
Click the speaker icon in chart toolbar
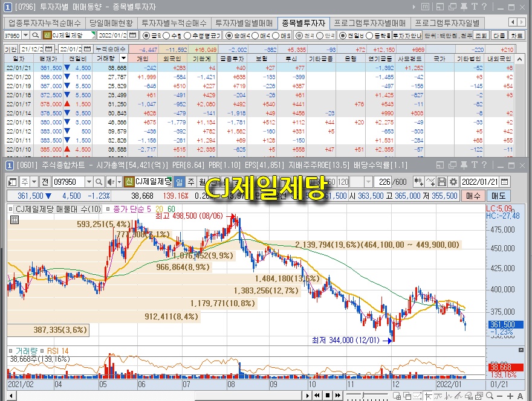click(110, 182)
